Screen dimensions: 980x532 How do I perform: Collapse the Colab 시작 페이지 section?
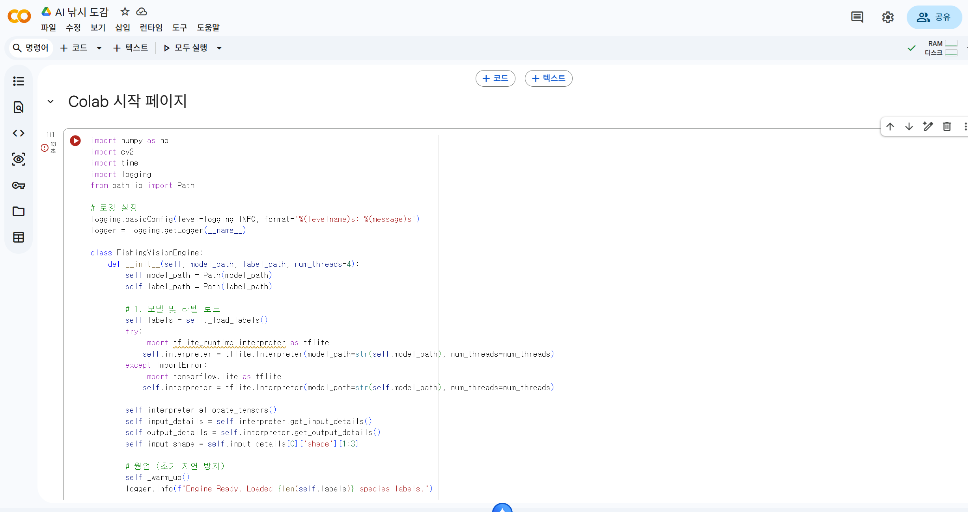tap(50, 101)
